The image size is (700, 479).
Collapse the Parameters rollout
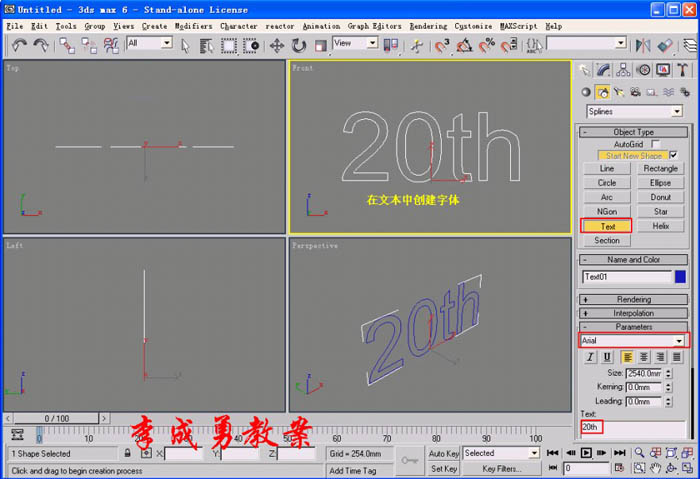[x=633, y=327]
